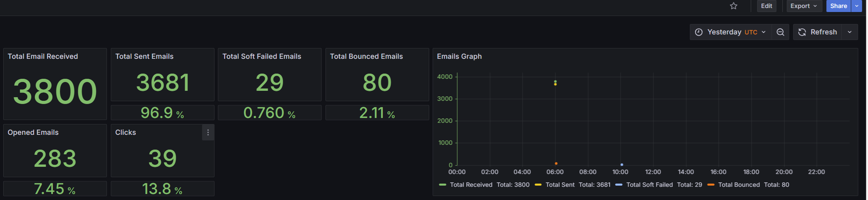Image resolution: width=868 pixels, height=200 pixels.
Task: Click the Total Email Received panel title
Action: tap(43, 56)
